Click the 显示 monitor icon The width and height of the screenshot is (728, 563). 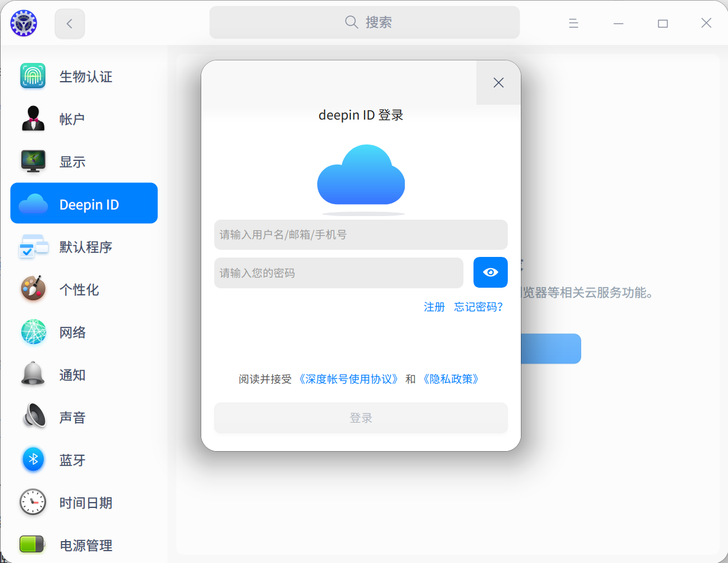[x=33, y=161]
